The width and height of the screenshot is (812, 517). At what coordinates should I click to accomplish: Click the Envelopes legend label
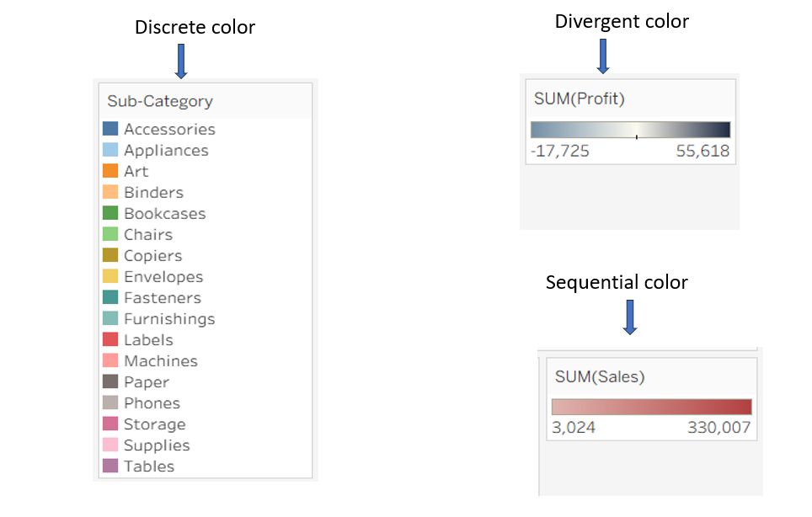163,276
